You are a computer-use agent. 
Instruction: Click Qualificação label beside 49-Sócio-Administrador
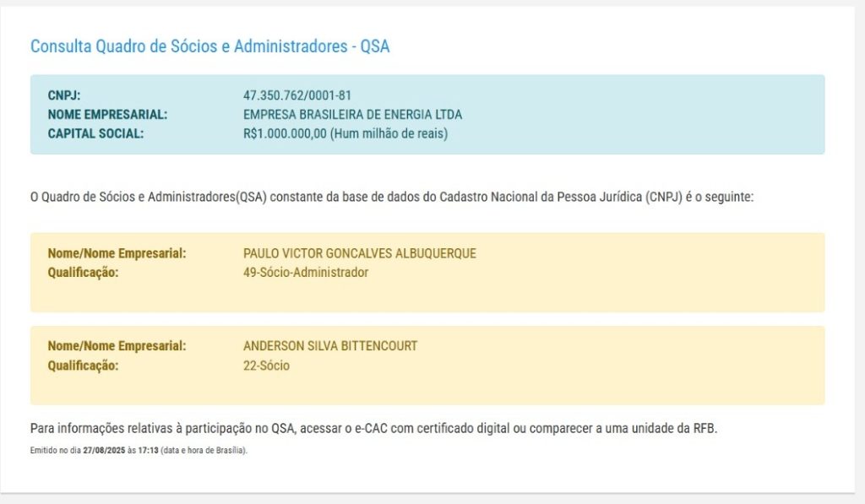[84, 272]
